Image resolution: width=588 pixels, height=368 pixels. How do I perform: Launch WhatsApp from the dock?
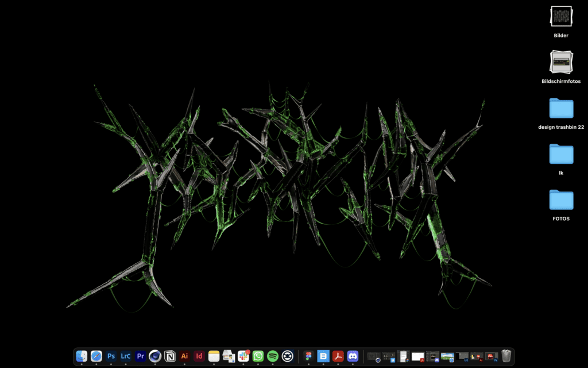point(258,356)
